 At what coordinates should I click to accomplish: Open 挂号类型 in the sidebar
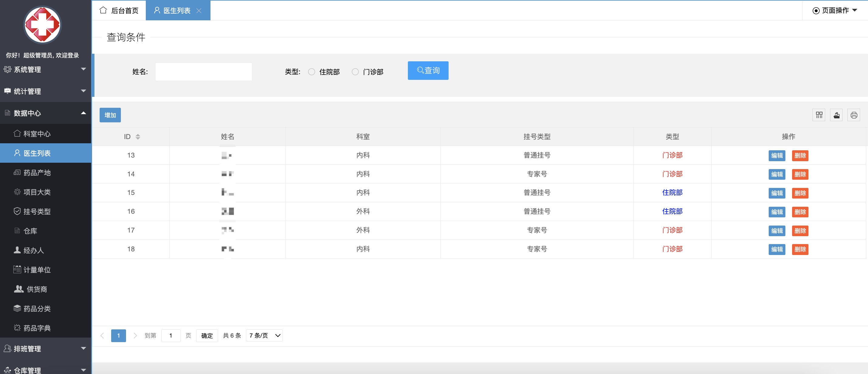46,212
